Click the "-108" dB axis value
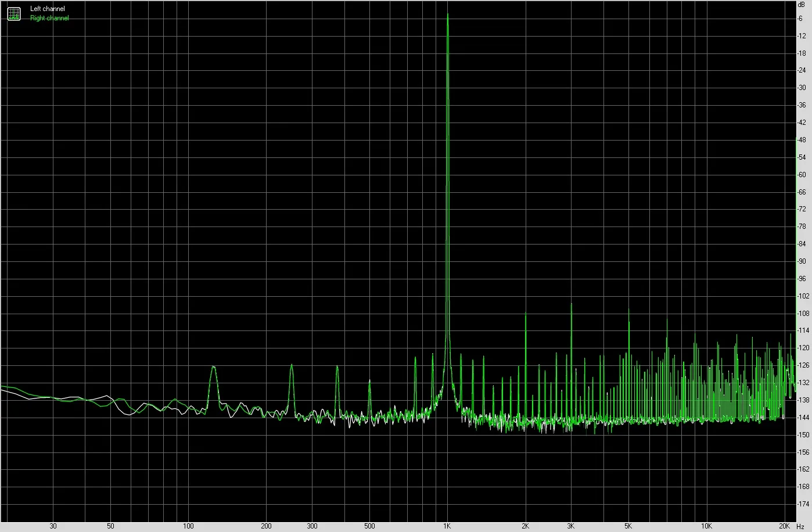812x532 pixels. coord(803,314)
